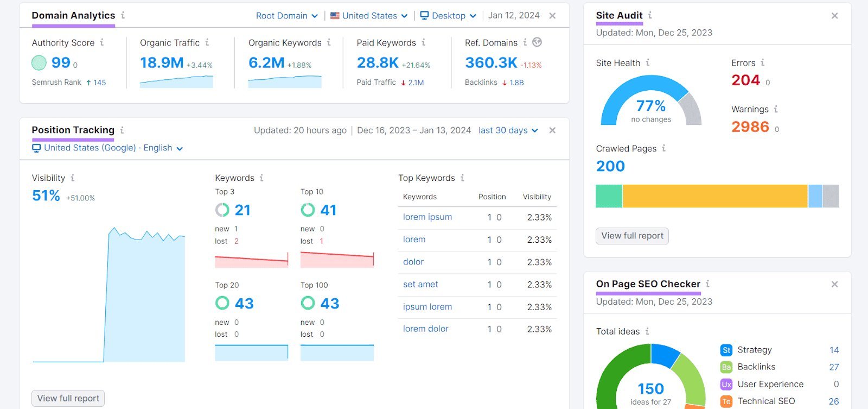Viewport: 868px width, 409px height.
Task: View full report for Site Audit
Action: pos(632,236)
